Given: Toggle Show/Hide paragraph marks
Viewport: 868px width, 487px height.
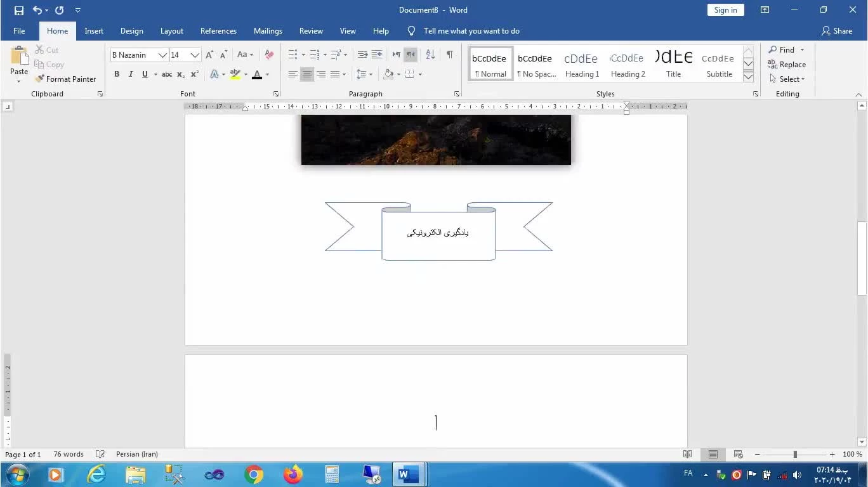Looking at the screenshot, I should [x=449, y=55].
